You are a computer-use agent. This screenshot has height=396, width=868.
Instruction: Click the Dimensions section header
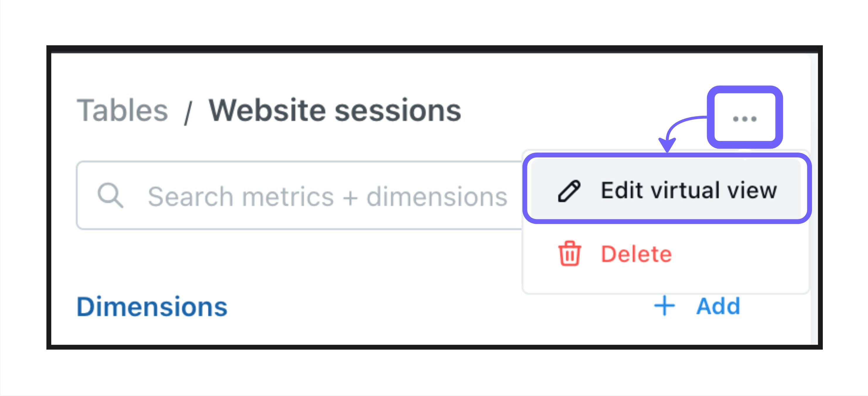click(152, 306)
